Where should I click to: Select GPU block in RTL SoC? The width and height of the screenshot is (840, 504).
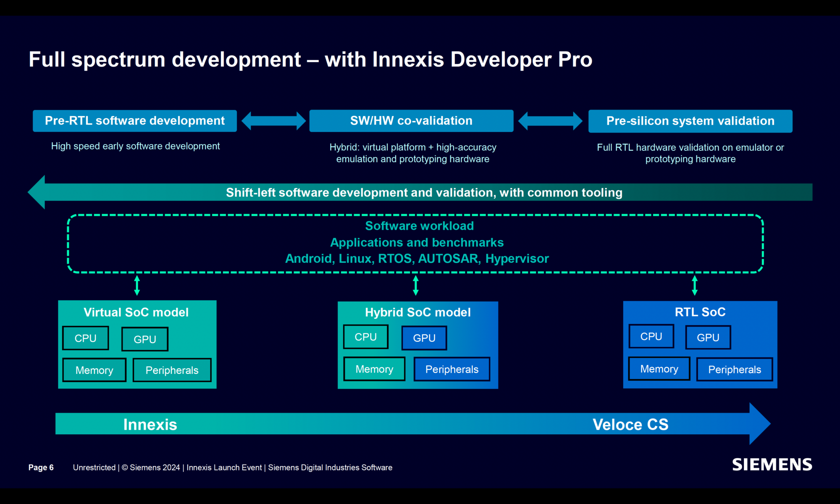[708, 337]
